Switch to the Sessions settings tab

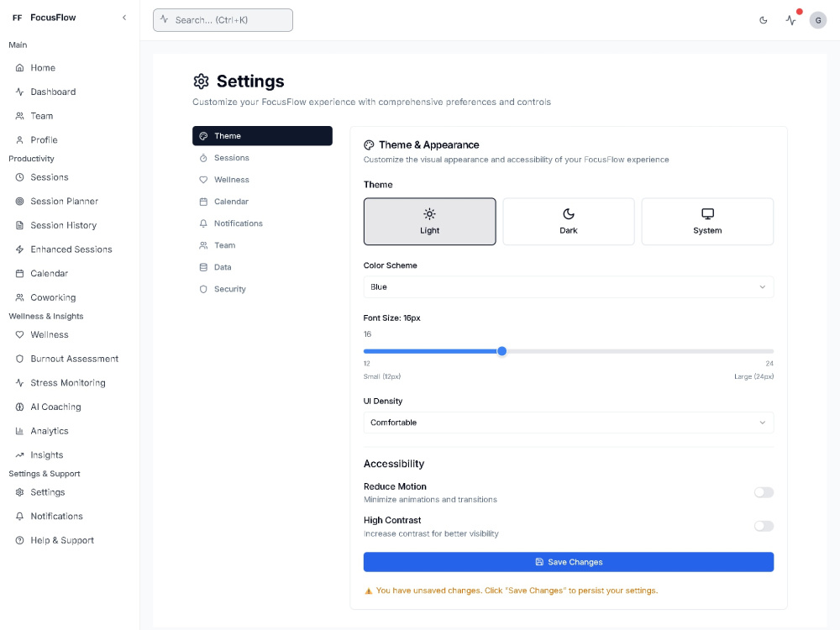click(262, 158)
